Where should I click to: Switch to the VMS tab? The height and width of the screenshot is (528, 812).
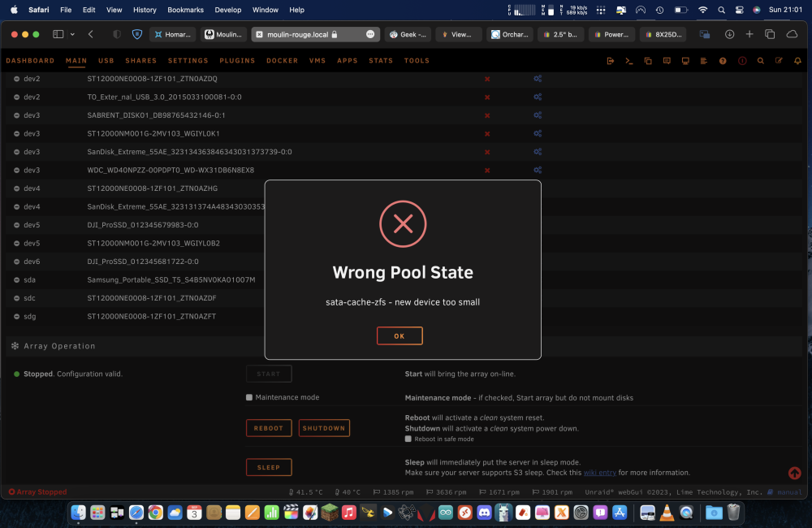coord(317,61)
